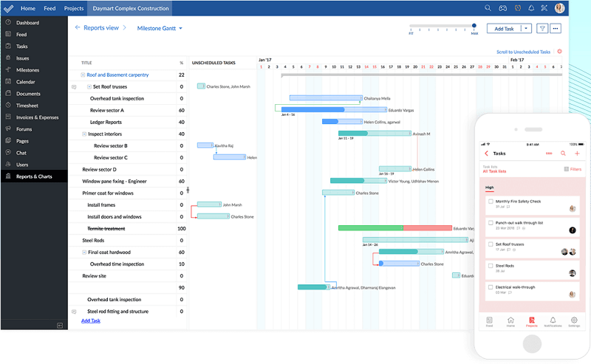Click comment icon beside Set Roof trusses row
Screen dimensions: 591x364
point(74,87)
